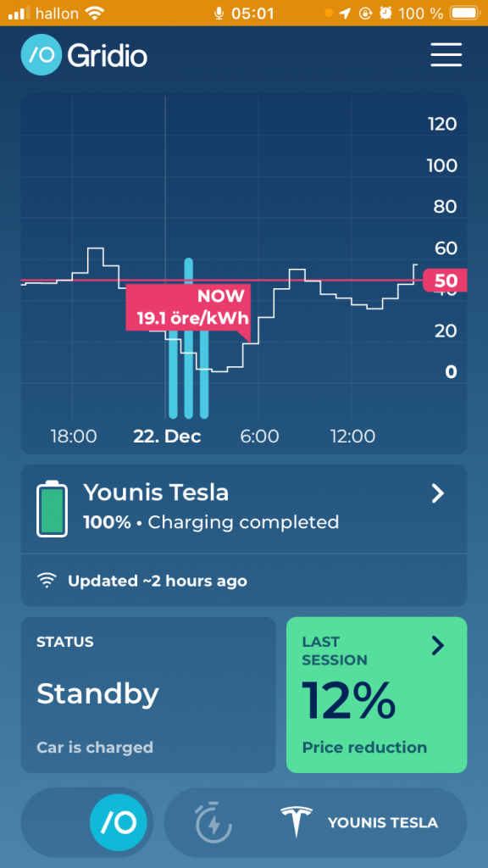Tap the NOW 19.1 öre/kWh label

click(x=188, y=308)
